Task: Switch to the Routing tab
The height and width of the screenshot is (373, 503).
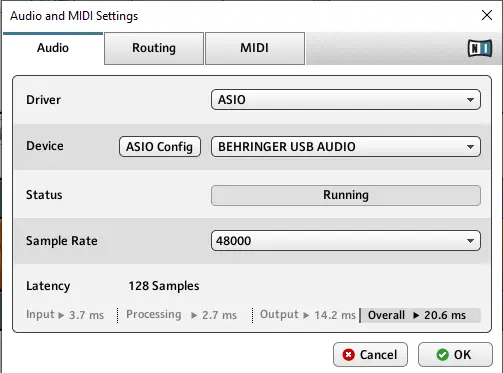Action: pos(154,48)
